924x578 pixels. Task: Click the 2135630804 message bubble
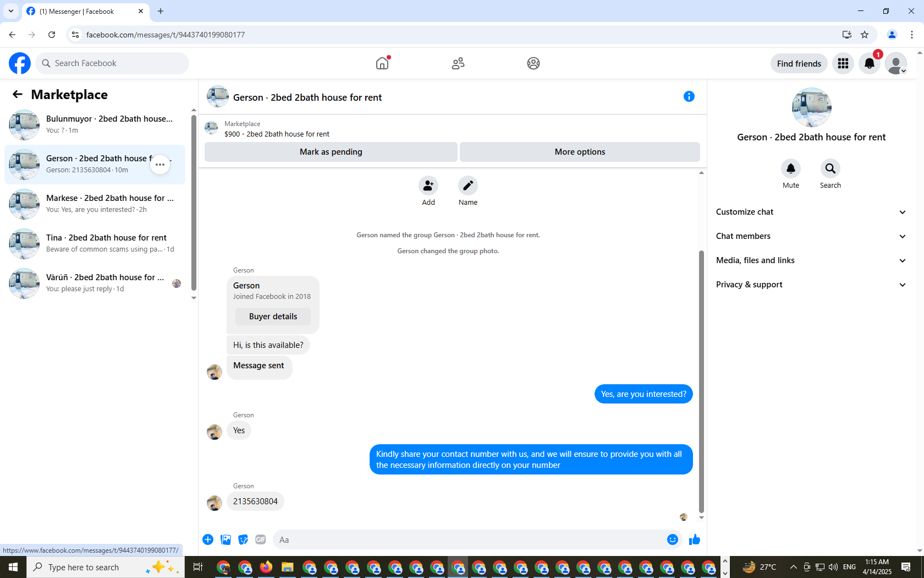[x=255, y=501]
